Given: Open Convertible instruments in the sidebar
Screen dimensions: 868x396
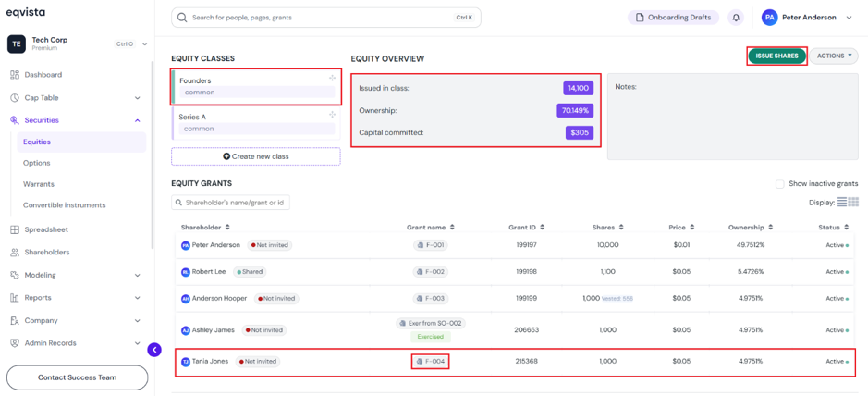Looking at the screenshot, I should 64,204.
